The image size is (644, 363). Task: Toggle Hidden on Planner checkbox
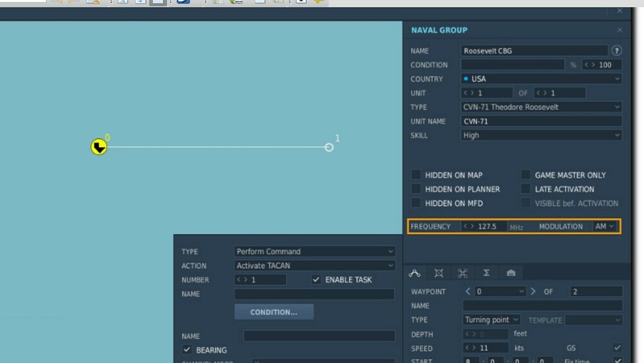415,189
